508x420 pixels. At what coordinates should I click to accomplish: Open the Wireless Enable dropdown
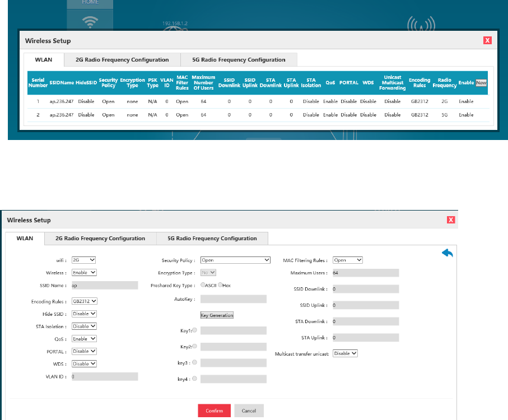tap(84, 273)
